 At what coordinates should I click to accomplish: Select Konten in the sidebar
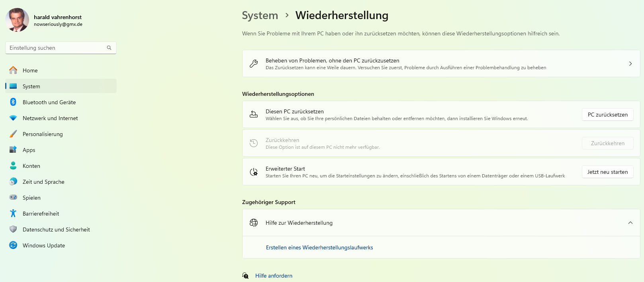pyautogui.click(x=61, y=166)
